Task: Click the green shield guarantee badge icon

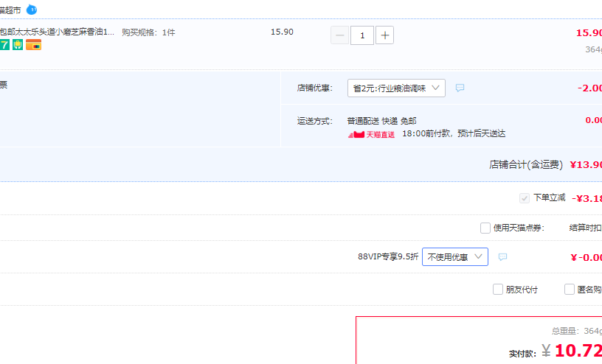Action: pos(18,45)
